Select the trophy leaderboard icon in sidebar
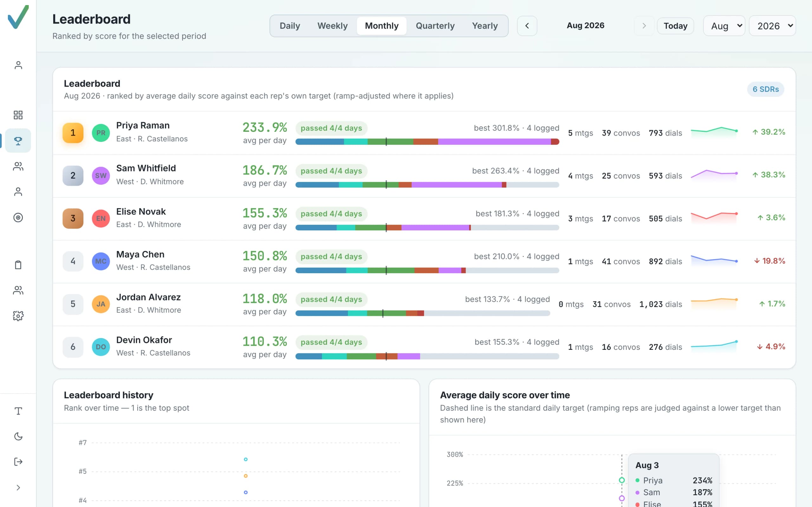The height and width of the screenshot is (507, 812). point(18,140)
